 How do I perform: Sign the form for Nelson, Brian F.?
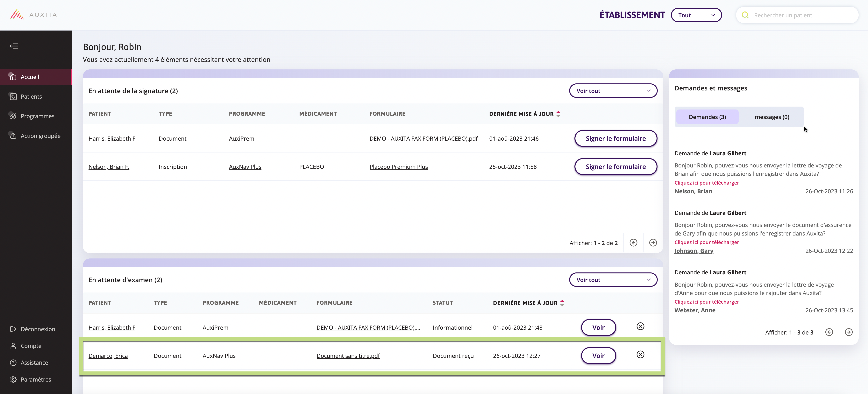click(x=616, y=167)
